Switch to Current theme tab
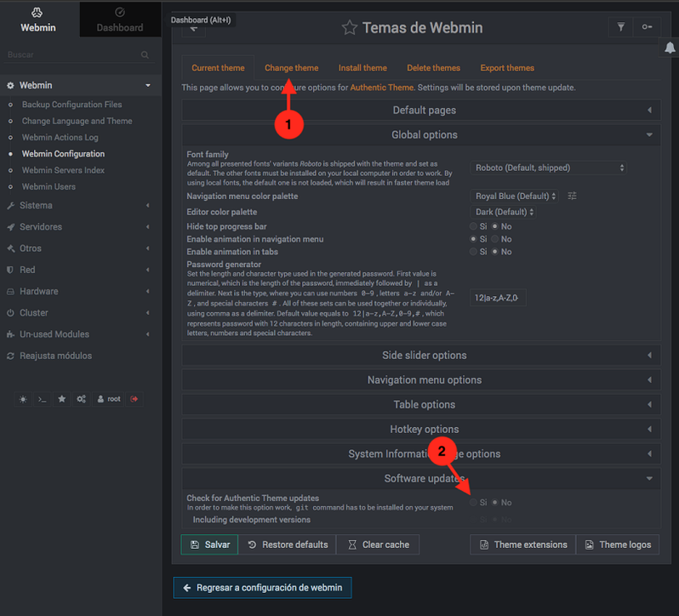This screenshot has width=679, height=616. [218, 68]
